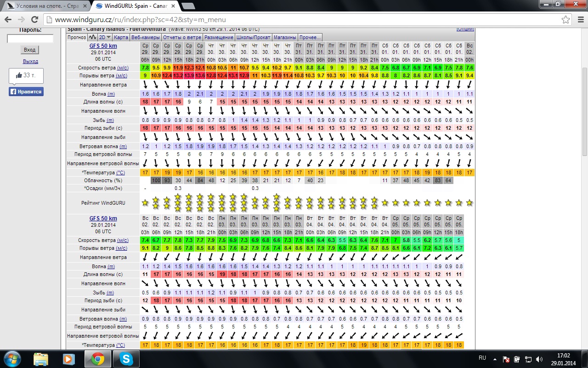The width and height of the screenshot is (588, 368).
Task: Click the Facebook thumbs-up 33 т. counter
Action: (26, 75)
